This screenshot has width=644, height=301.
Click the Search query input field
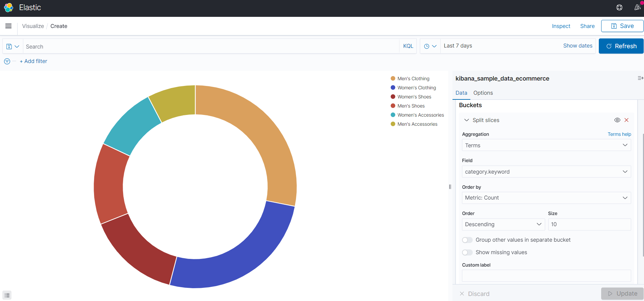[x=211, y=47]
